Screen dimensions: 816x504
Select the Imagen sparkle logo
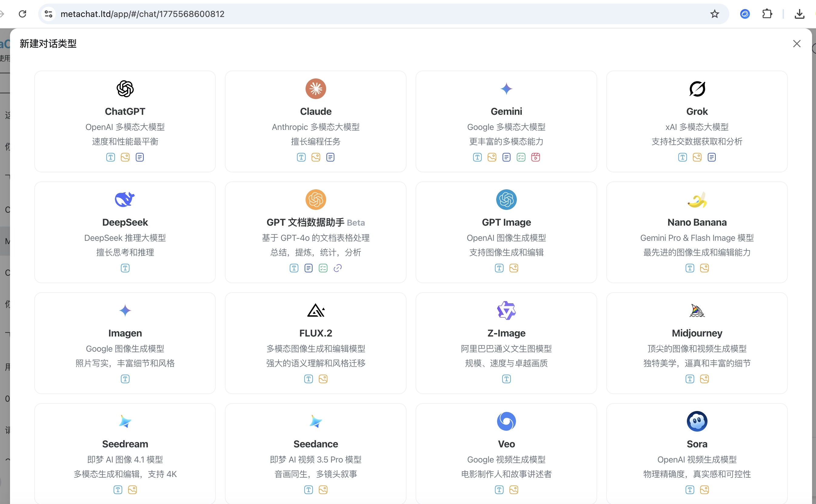(125, 310)
